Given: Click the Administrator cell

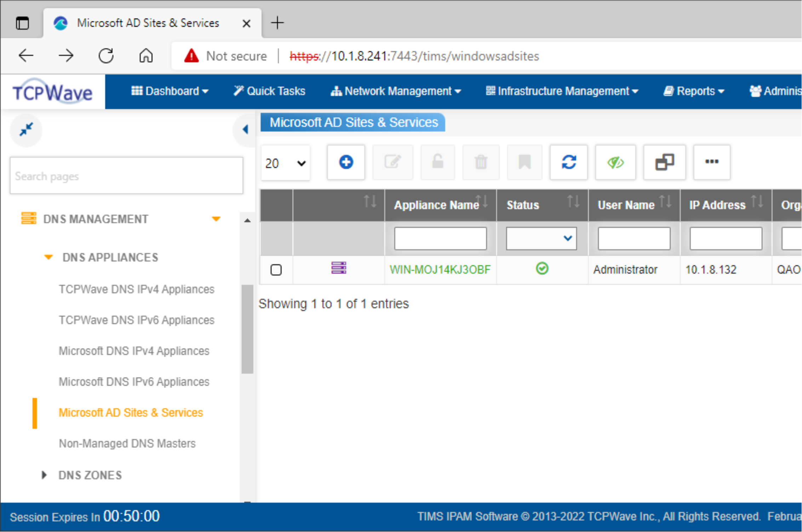Looking at the screenshot, I should pyautogui.click(x=625, y=270).
